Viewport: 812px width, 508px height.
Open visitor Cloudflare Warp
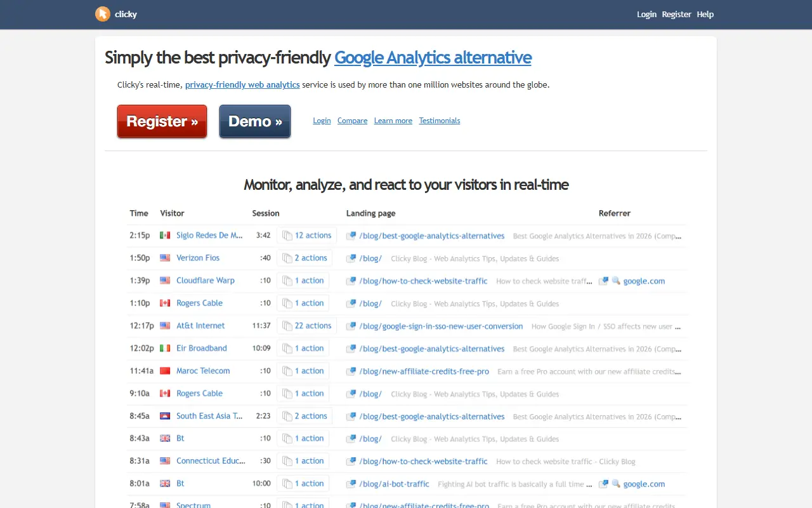(x=206, y=280)
